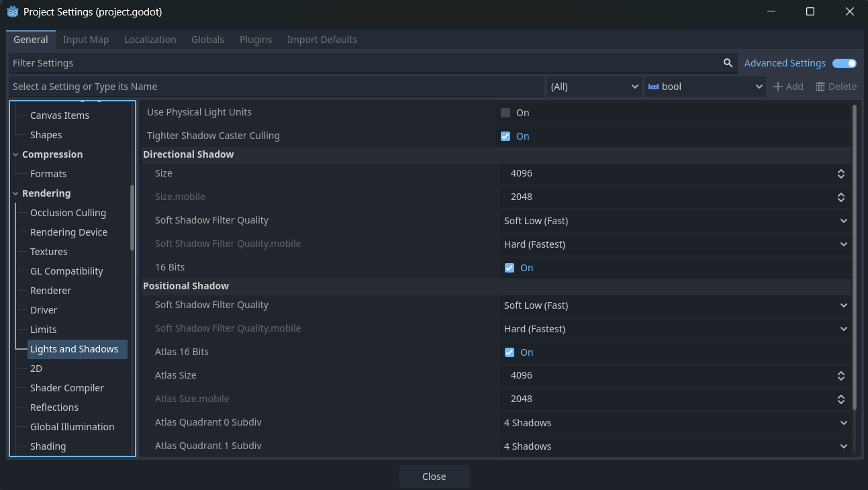
Task: Uncheck Tighter Shadow Caster Culling
Action: pos(505,136)
